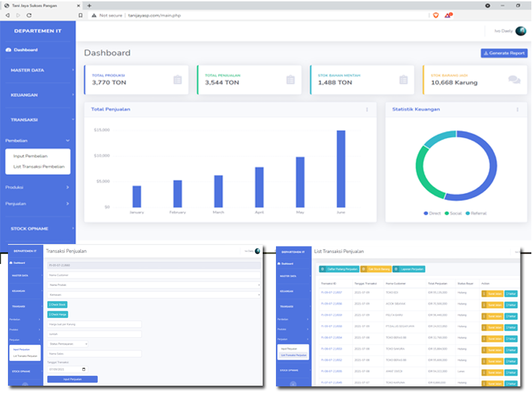532x399 pixels.
Task: Click the browser reload icon
Action: click(x=31, y=15)
